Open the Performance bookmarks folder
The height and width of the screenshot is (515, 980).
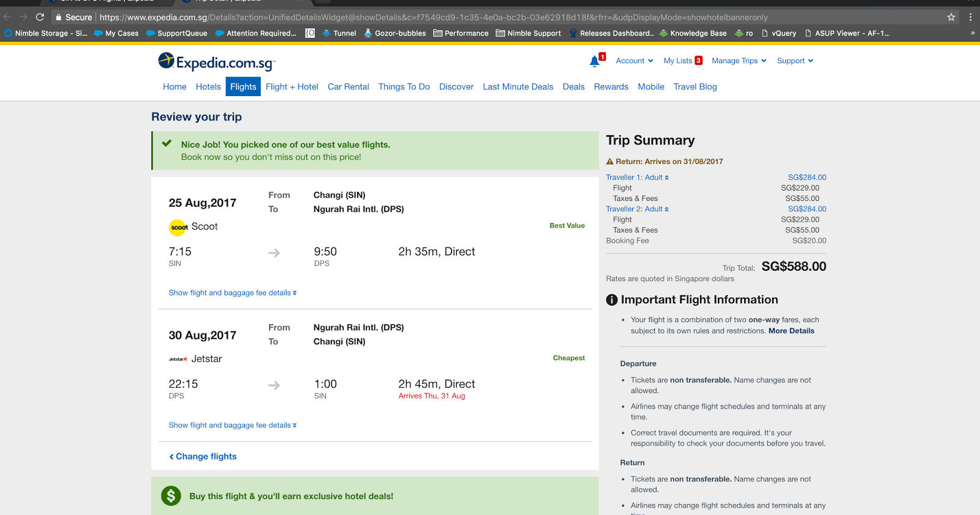461,33
